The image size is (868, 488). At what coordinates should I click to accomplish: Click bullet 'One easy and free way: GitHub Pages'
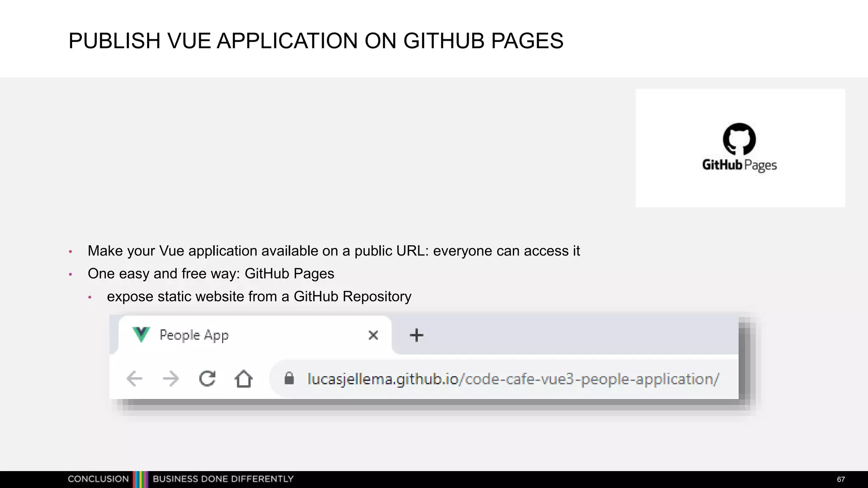point(211,274)
